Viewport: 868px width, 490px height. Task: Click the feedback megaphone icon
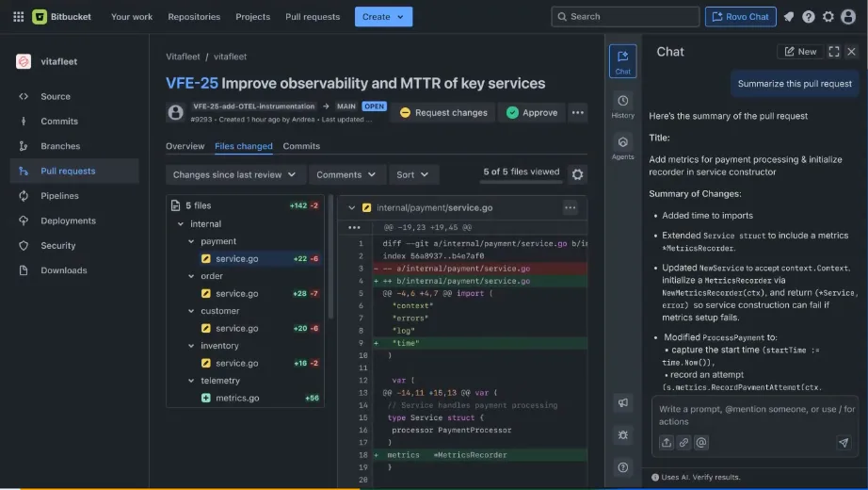point(623,403)
